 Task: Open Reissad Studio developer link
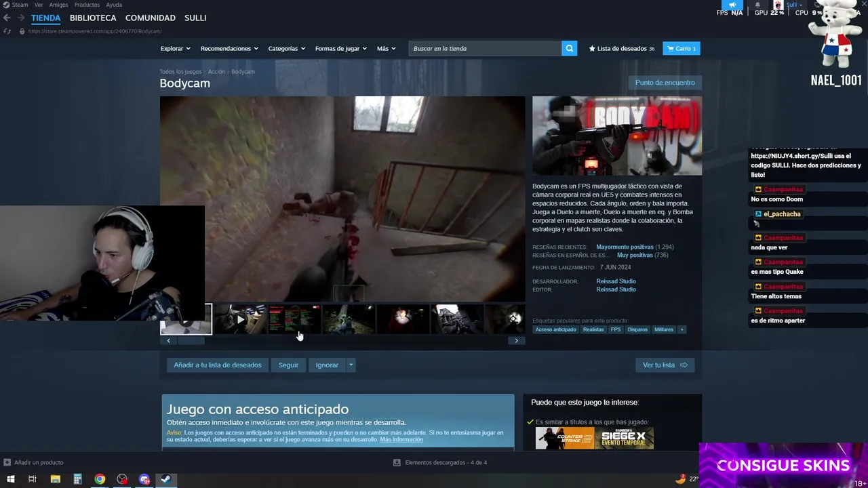(x=616, y=281)
